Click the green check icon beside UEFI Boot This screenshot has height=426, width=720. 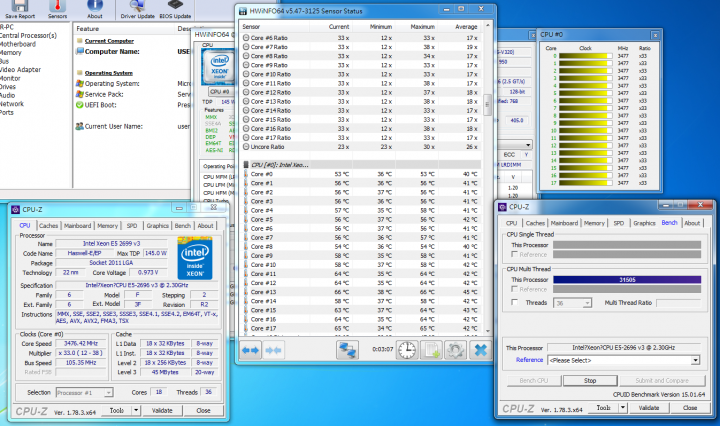[x=79, y=105]
